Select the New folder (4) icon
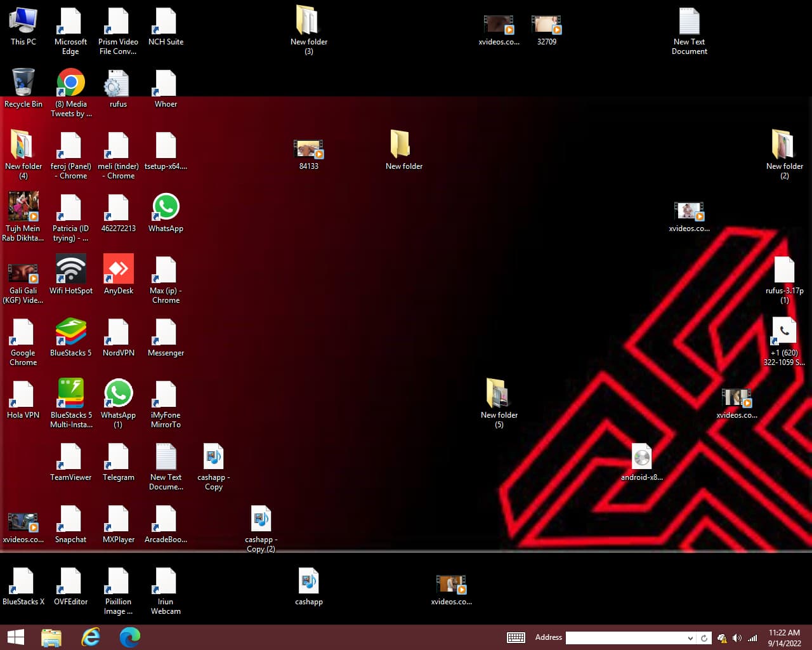Screen dimensions: 812x650 23,156
